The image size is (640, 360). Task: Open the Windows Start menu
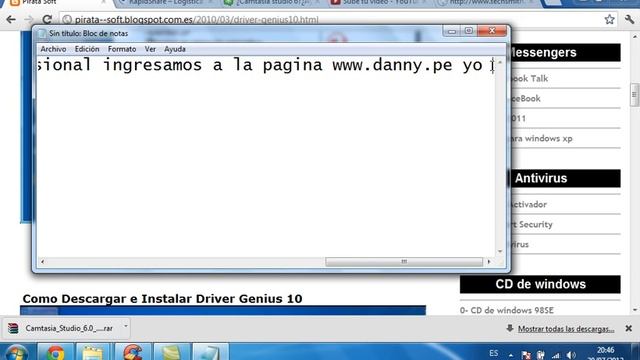coord(16,352)
